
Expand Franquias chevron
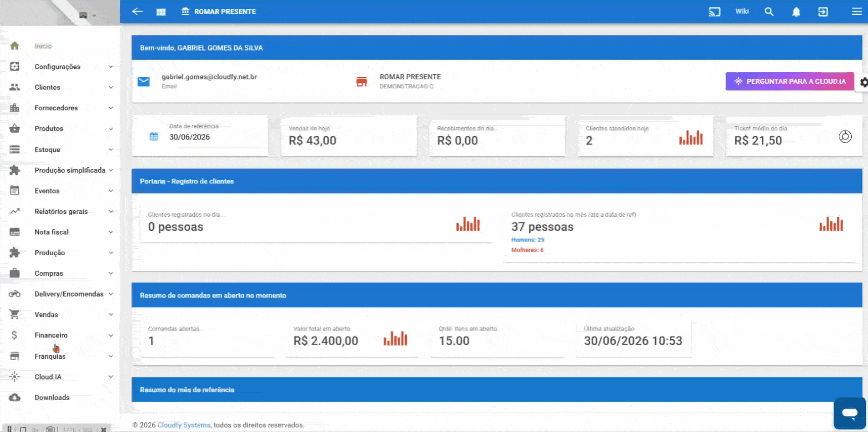coord(111,356)
